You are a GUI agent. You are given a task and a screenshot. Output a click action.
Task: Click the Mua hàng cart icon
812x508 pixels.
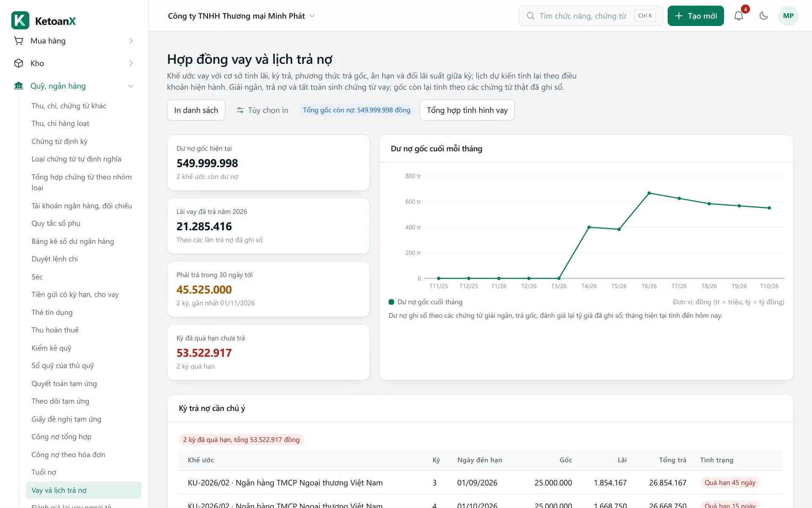click(19, 41)
